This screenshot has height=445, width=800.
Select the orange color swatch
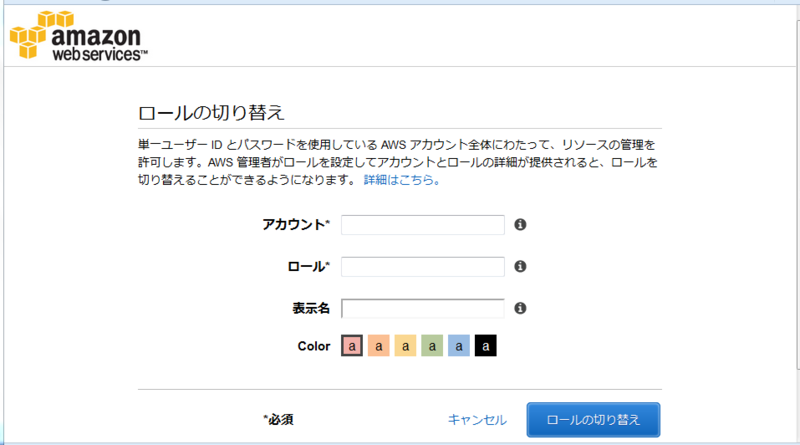pyautogui.click(x=379, y=345)
